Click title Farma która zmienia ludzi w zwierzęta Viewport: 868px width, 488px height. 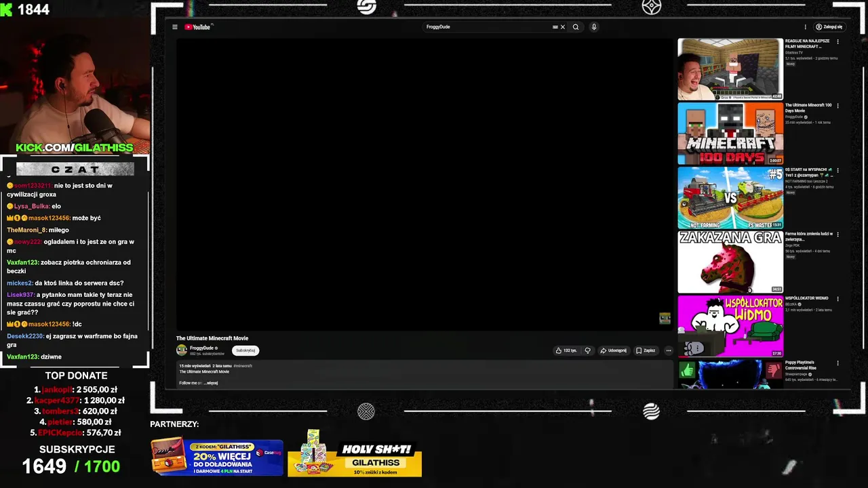(x=809, y=237)
